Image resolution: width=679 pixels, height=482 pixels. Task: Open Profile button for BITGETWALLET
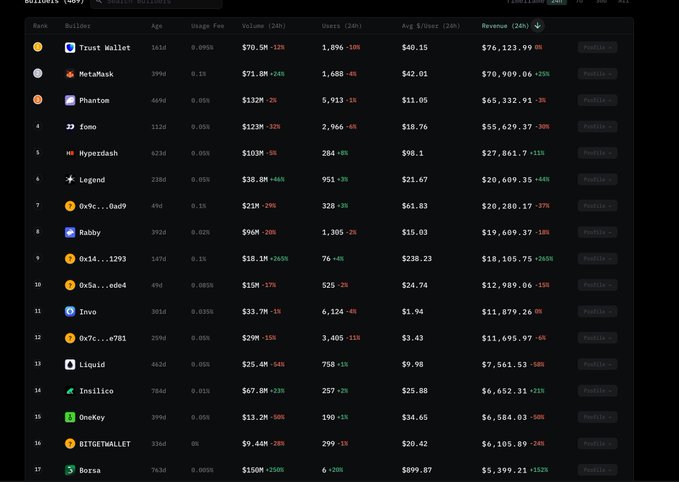point(597,443)
